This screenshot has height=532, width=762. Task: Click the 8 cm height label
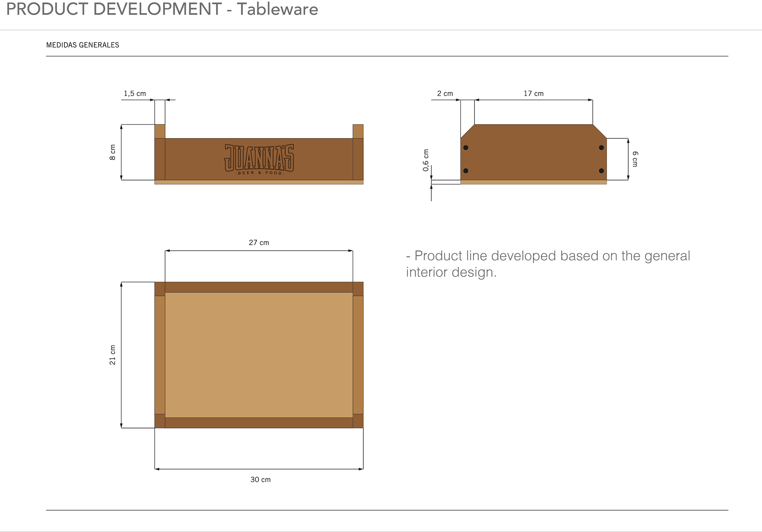pyautogui.click(x=113, y=152)
